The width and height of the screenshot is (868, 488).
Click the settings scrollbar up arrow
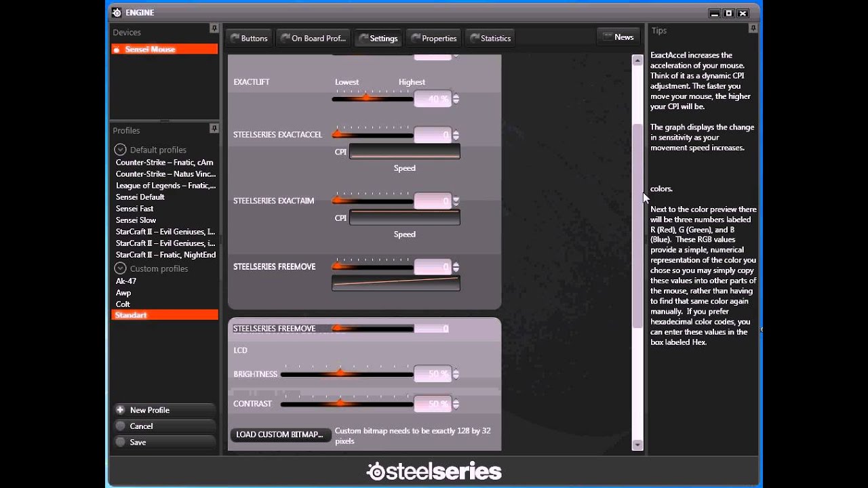coord(637,60)
